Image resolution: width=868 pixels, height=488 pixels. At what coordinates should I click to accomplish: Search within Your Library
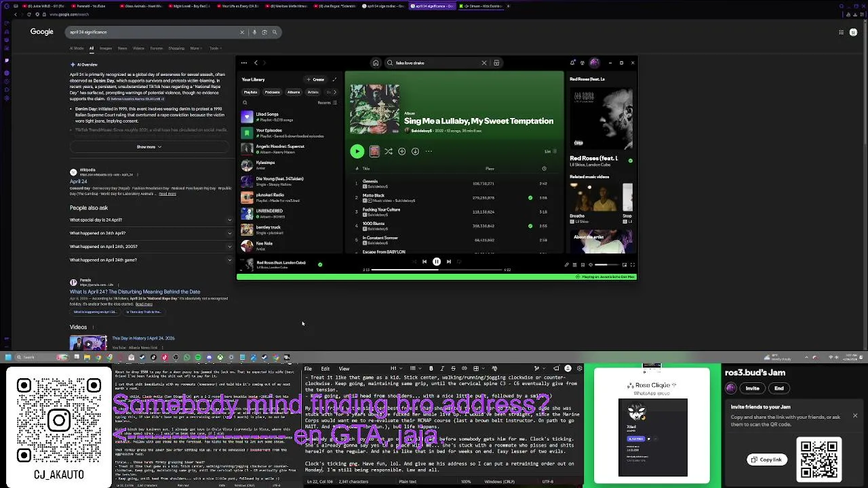[x=245, y=103]
